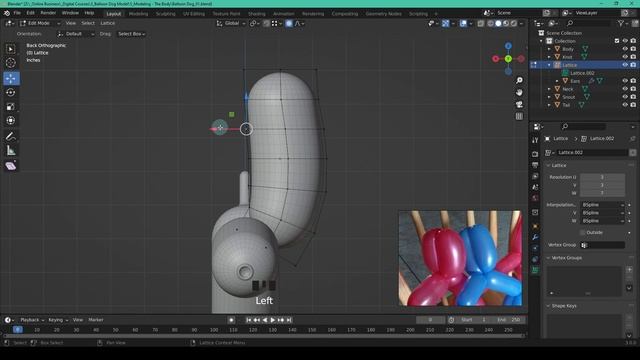
Task: Toggle the camera view icon
Action: [x=519, y=104]
